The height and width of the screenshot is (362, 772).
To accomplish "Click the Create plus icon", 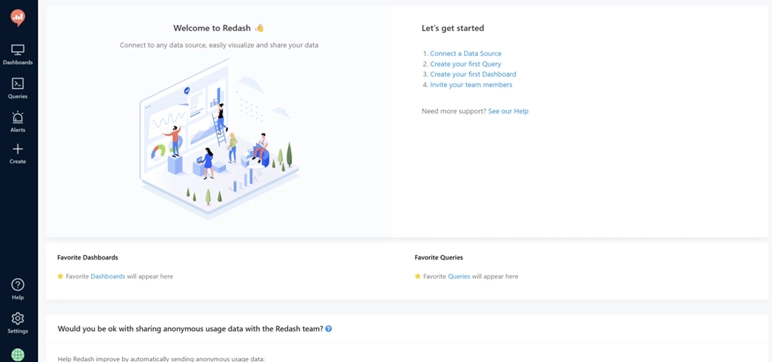I will 18,149.
